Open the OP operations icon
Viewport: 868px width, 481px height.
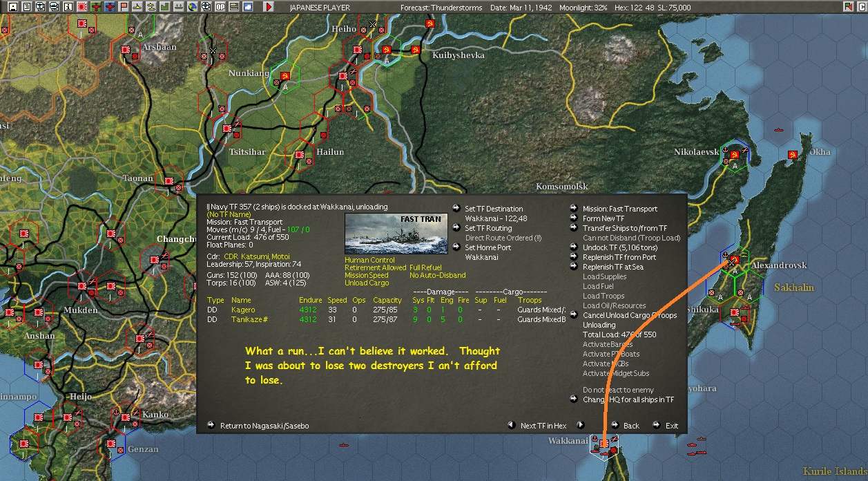pos(220,7)
